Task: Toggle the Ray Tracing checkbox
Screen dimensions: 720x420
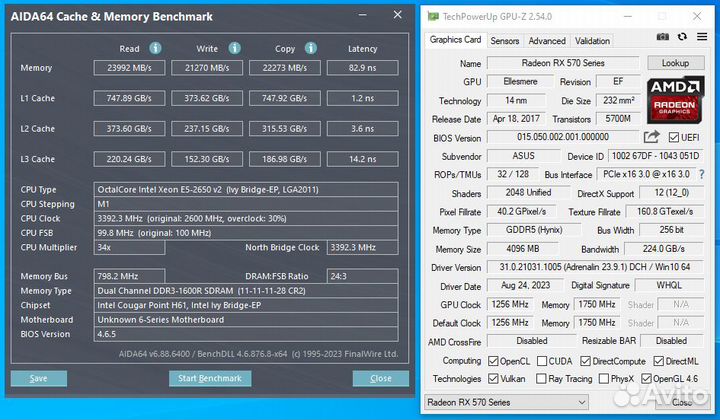Action: coord(541,379)
